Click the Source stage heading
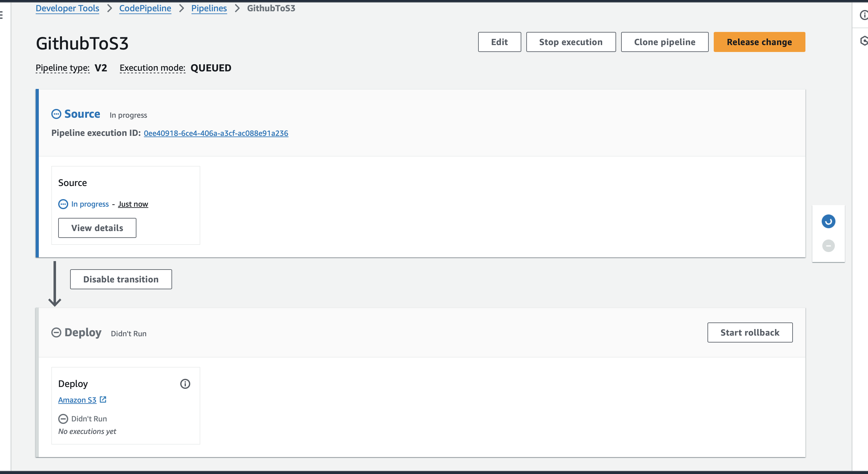 point(82,114)
